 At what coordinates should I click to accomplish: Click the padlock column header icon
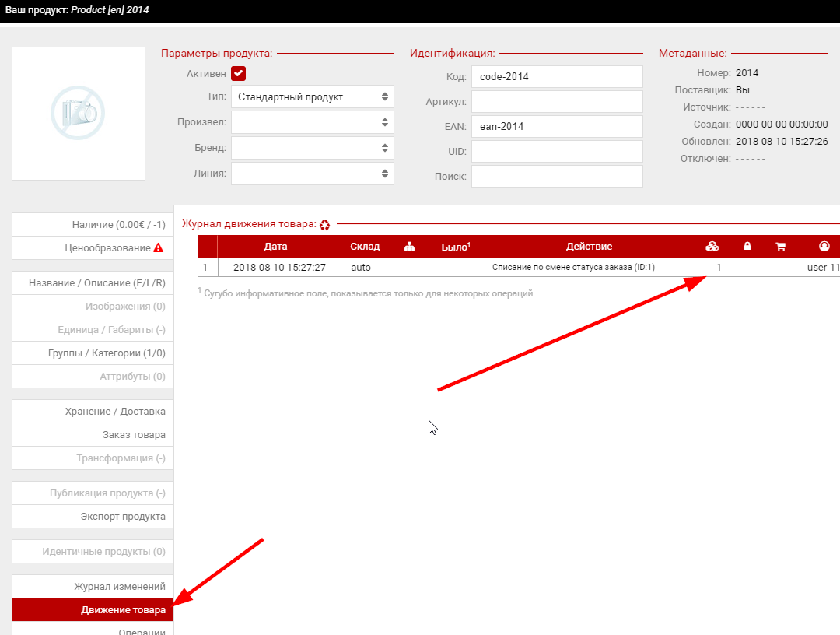tap(747, 247)
